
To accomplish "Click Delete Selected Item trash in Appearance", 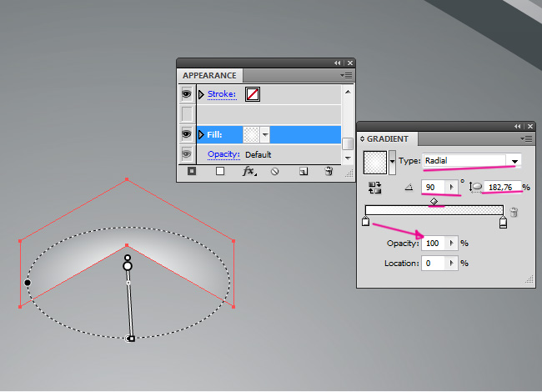I will coord(329,171).
